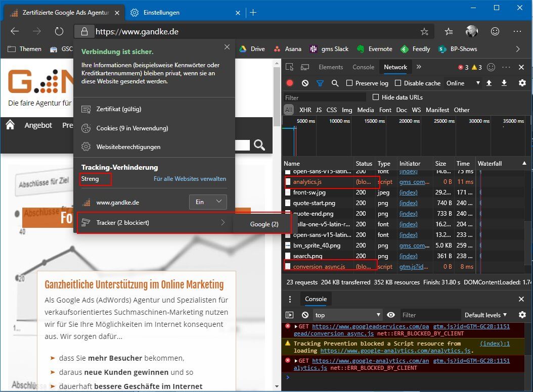The width and height of the screenshot is (533, 392).
Task: Select the DevTools inspect element tool
Action: [x=289, y=67]
